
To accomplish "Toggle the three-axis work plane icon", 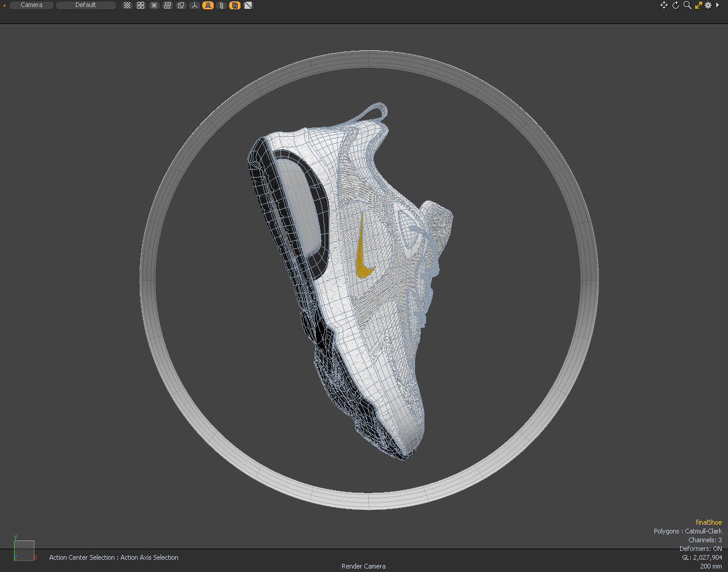I will 194,5.
